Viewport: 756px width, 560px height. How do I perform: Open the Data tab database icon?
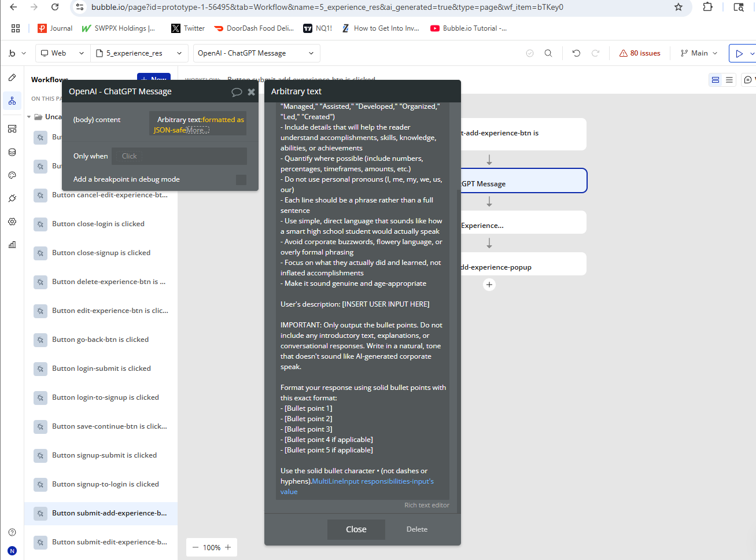[x=12, y=152]
